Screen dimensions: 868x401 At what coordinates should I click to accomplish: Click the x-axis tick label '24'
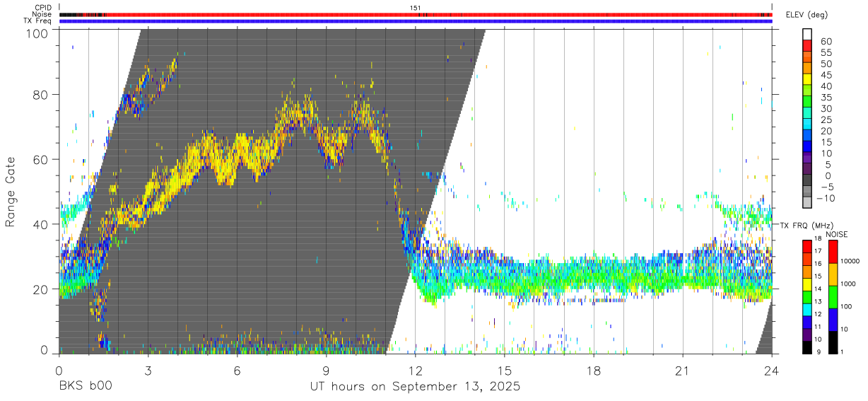(771, 370)
